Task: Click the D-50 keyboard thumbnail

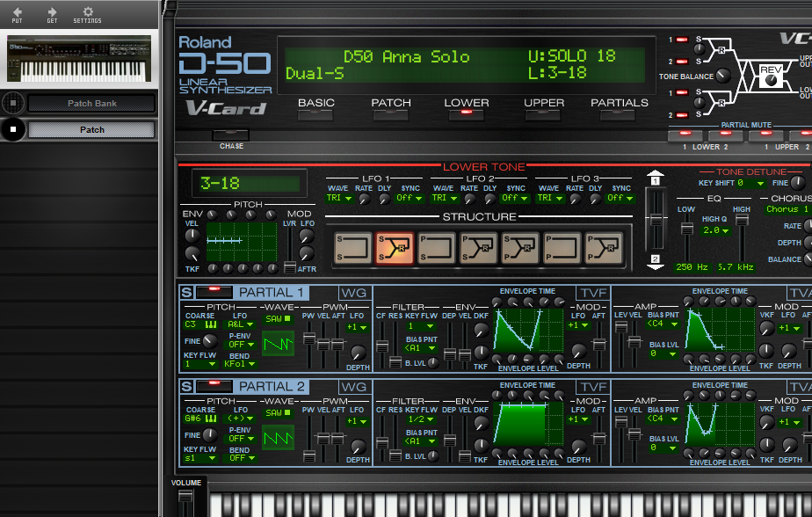Action: 79,59
